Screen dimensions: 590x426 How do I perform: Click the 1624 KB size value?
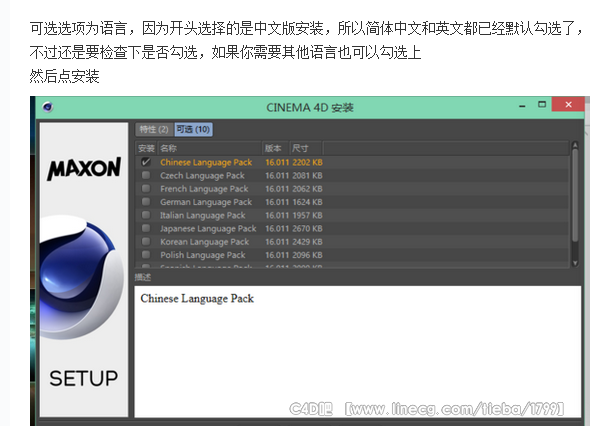(307, 202)
